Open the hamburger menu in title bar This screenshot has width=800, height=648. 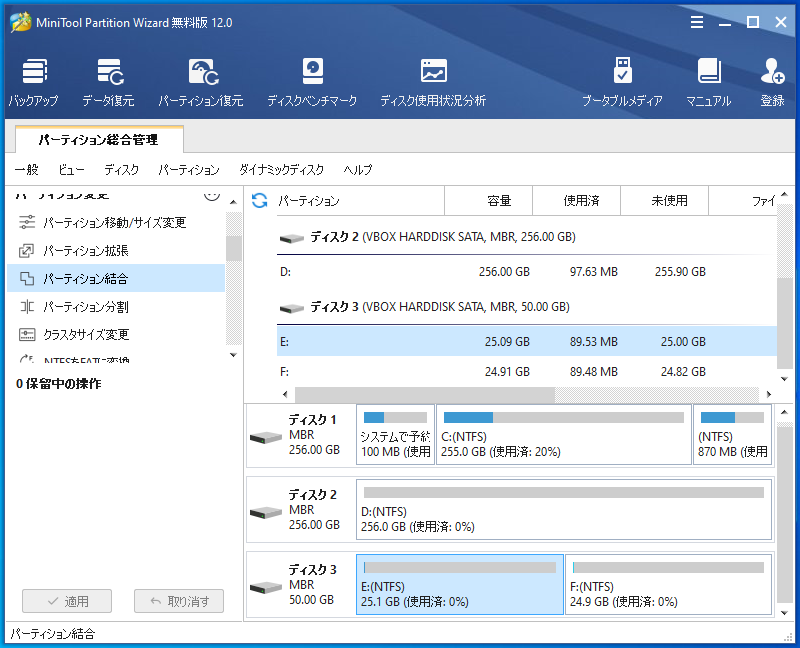(x=697, y=22)
